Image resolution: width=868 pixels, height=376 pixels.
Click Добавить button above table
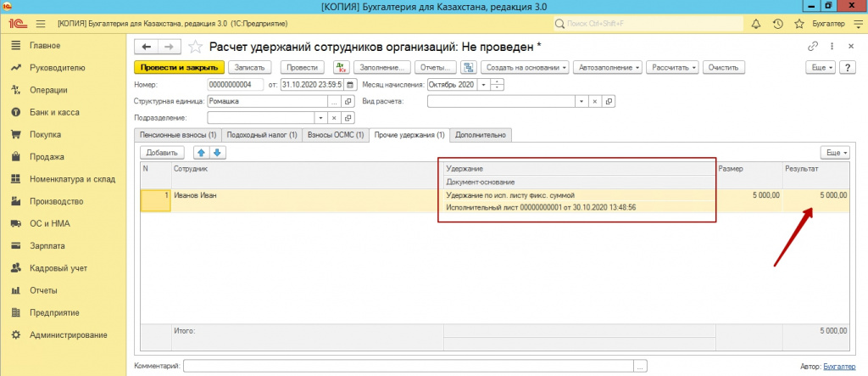[x=162, y=153]
